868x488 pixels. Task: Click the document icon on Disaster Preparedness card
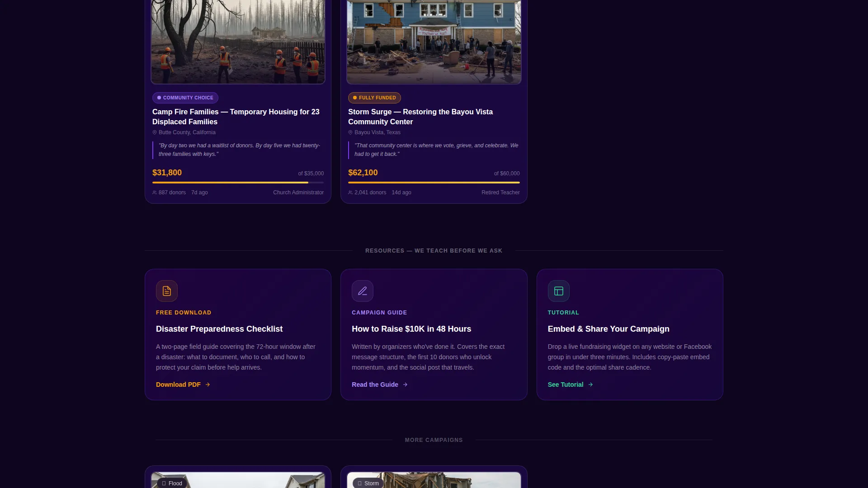point(167,291)
